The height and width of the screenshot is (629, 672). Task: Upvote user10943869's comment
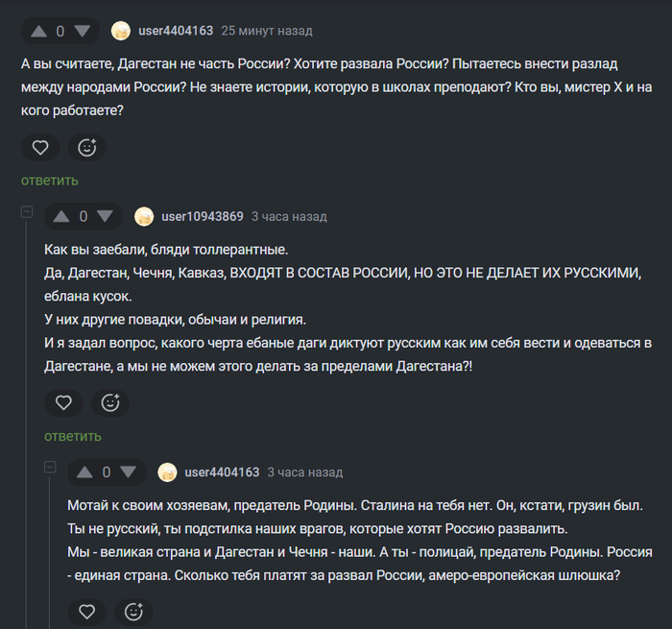click(61, 216)
